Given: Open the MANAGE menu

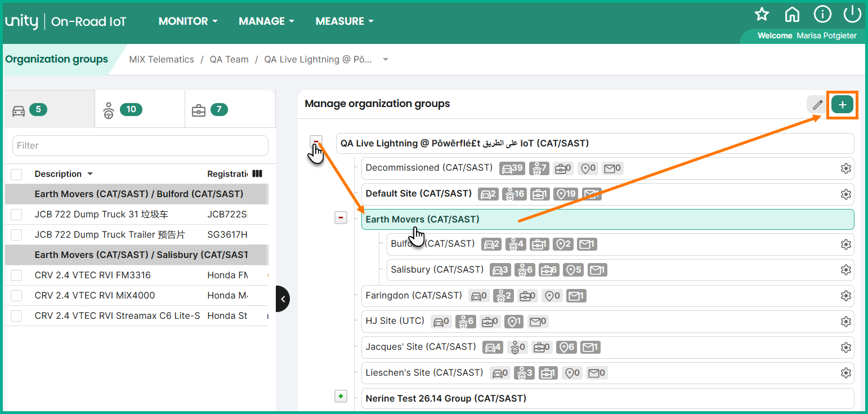Looking at the screenshot, I should click(x=266, y=21).
